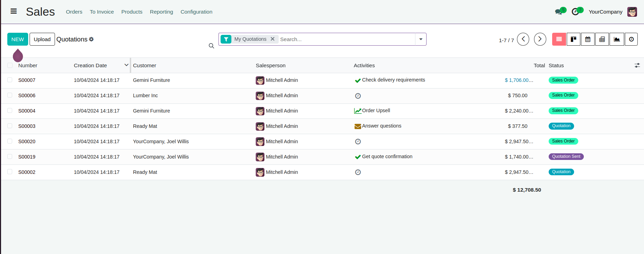
Task: Open the main apps menu icon
Action: pyautogui.click(x=14, y=11)
